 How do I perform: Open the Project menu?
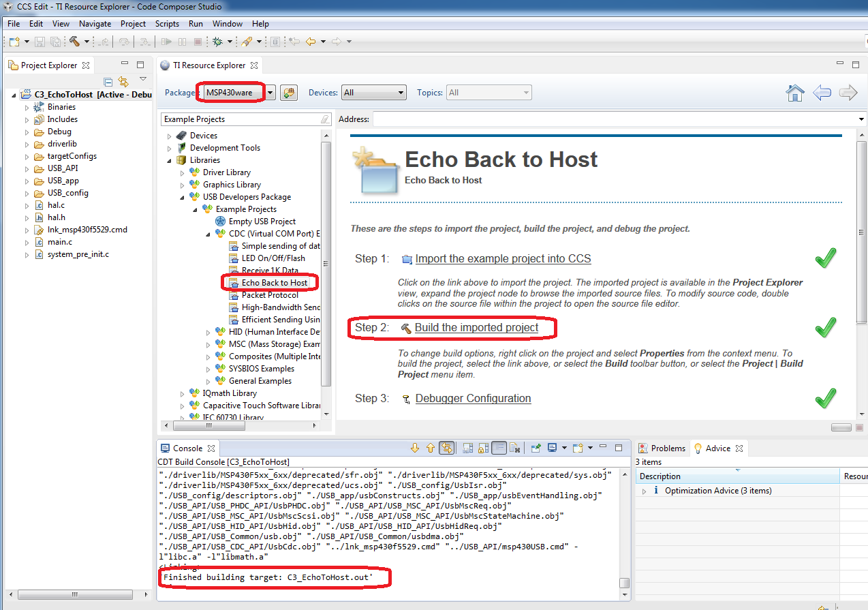[133, 23]
